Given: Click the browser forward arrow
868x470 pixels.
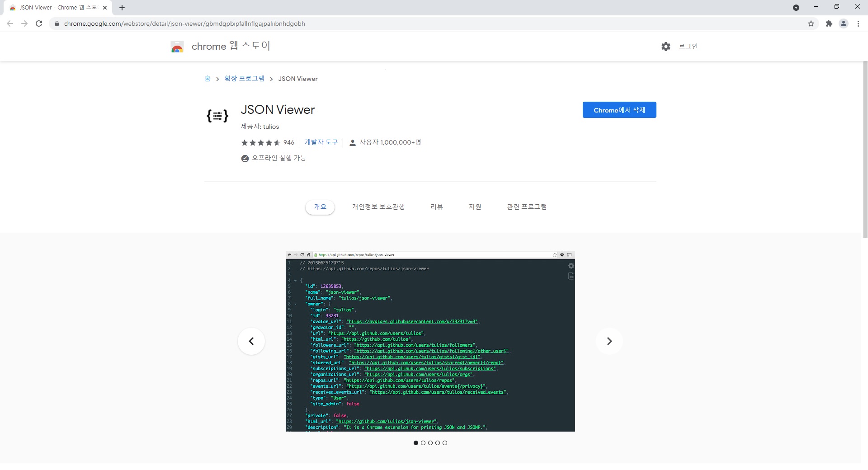Looking at the screenshot, I should [x=24, y=23].
